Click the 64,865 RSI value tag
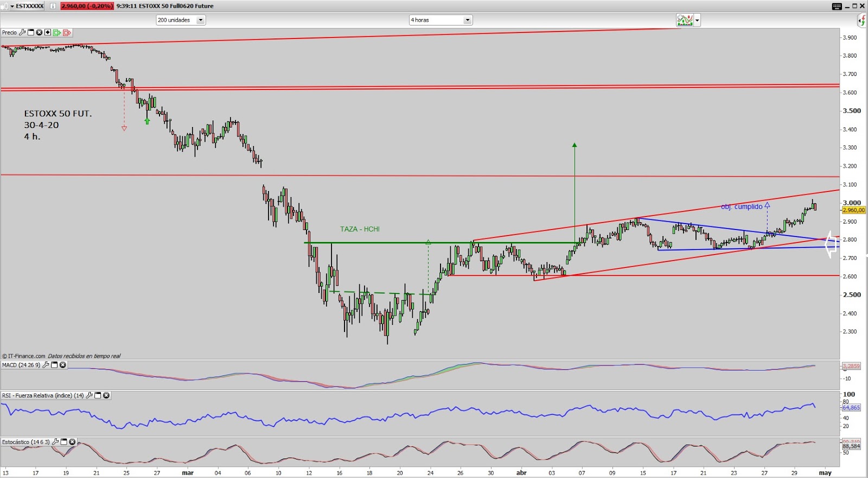Viewport: 868px width, 478px height. point(851,407)
